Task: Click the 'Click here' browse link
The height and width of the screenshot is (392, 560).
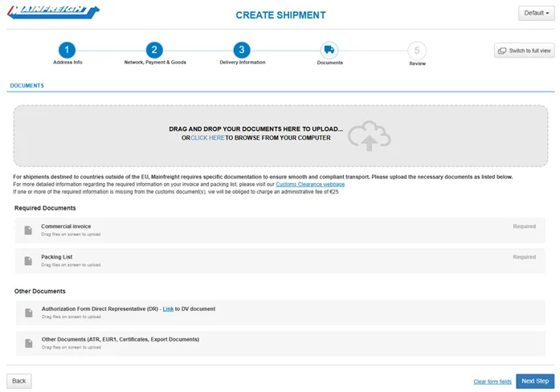Action: click(207, 138)
